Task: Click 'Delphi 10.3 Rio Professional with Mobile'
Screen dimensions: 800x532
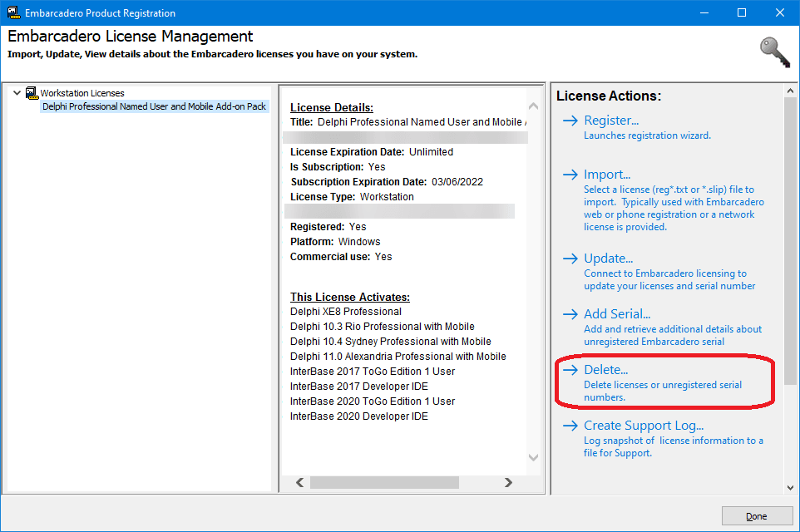Action: coord(383,327)
